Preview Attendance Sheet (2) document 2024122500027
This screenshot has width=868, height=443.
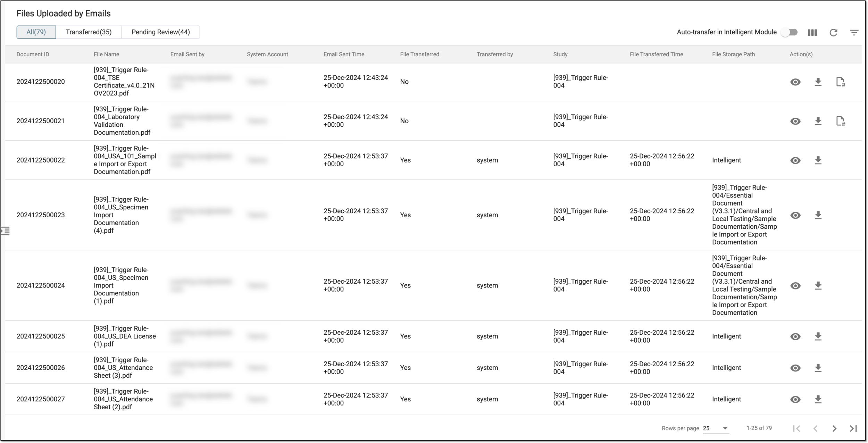tap(795, 399)
